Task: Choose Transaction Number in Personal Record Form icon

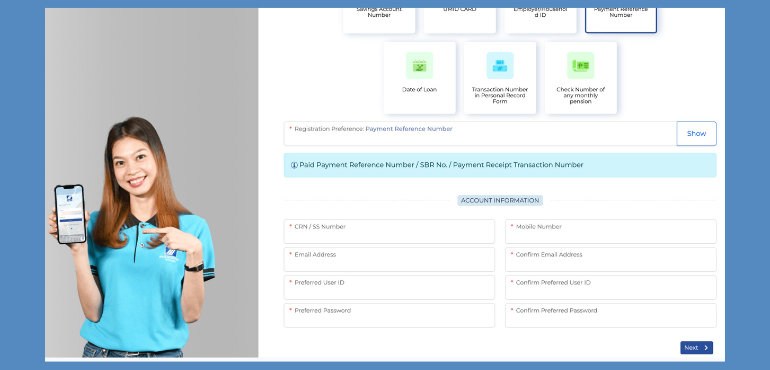Action: pos(500,65)
